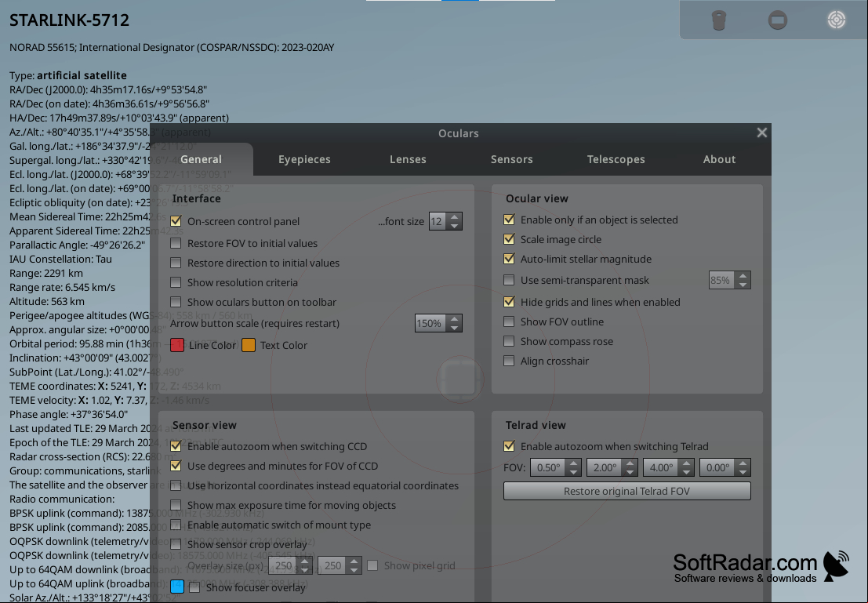Check Align crosshair option
Screen dimensions: 868x603
(509, 361)
